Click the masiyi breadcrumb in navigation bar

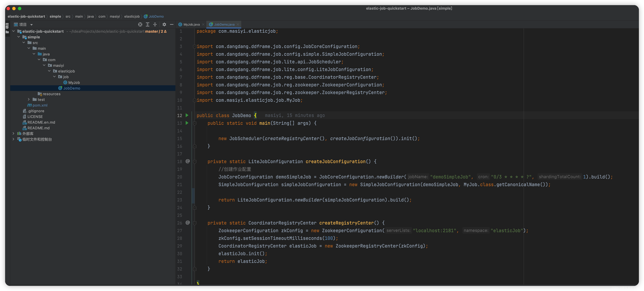point(115,16)
